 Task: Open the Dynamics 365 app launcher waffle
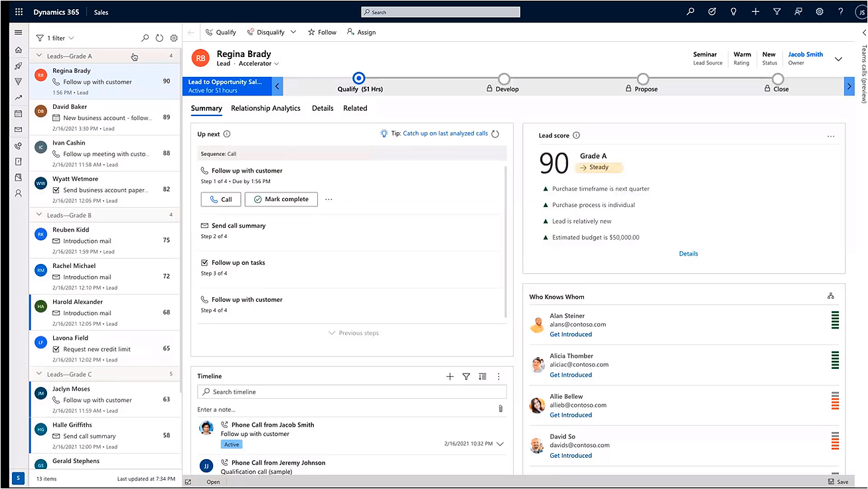pyautogui.click(x=19, y=12)
